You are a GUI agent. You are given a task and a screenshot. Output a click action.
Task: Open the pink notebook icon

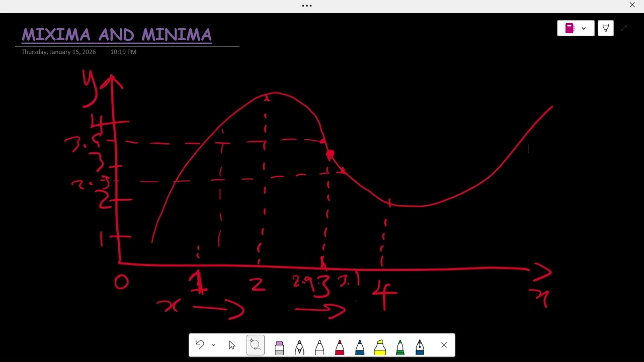coord(570,28)
